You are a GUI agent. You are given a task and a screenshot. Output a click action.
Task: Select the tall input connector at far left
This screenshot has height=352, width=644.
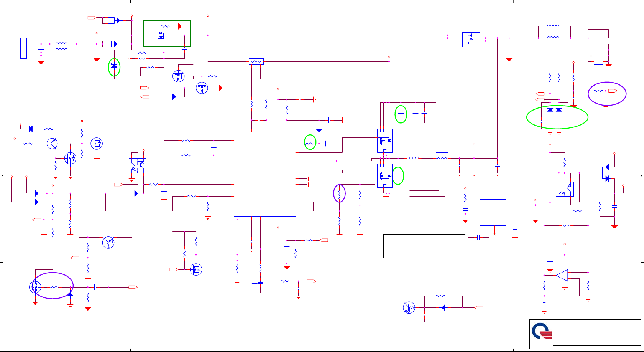coord(23,48)
